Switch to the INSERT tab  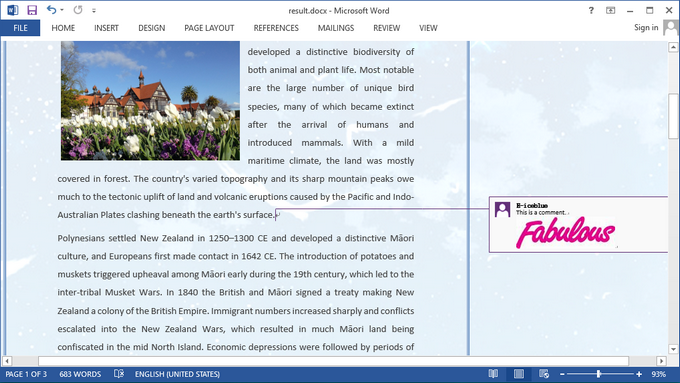(106, 28)
